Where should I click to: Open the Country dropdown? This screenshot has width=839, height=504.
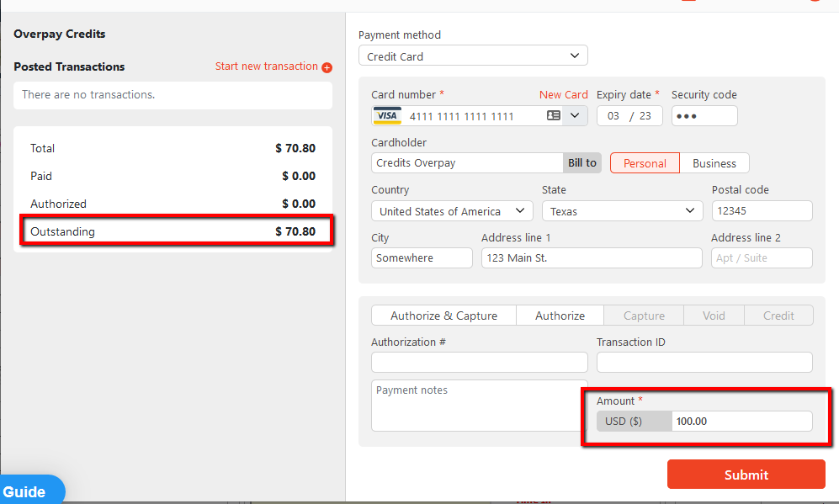(x=452, y=211)
